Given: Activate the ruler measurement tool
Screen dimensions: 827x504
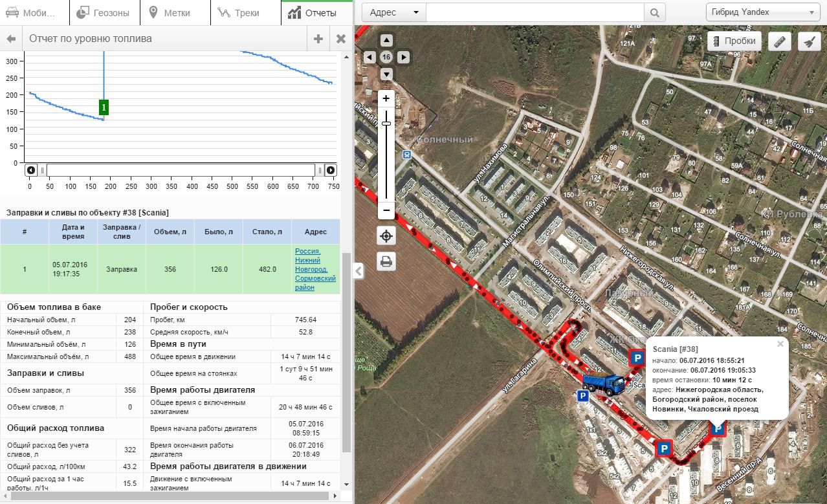Looking at the screenshot, I should coord(780,41).
